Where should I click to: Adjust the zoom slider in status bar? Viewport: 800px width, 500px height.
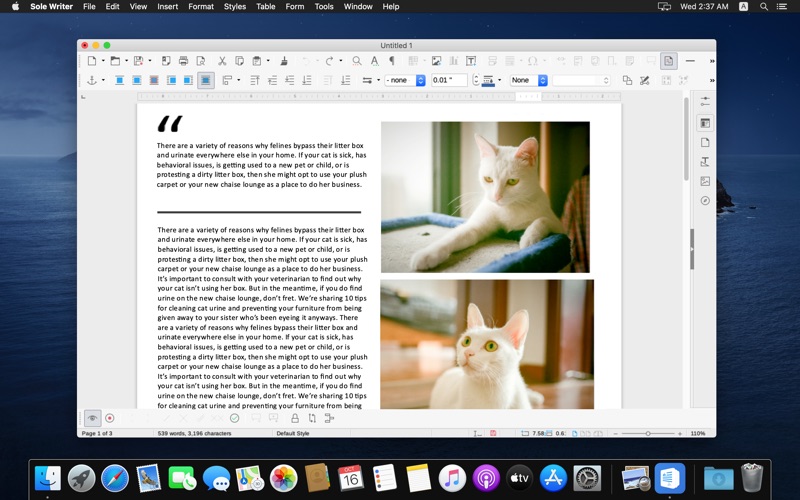coord(648,433)
